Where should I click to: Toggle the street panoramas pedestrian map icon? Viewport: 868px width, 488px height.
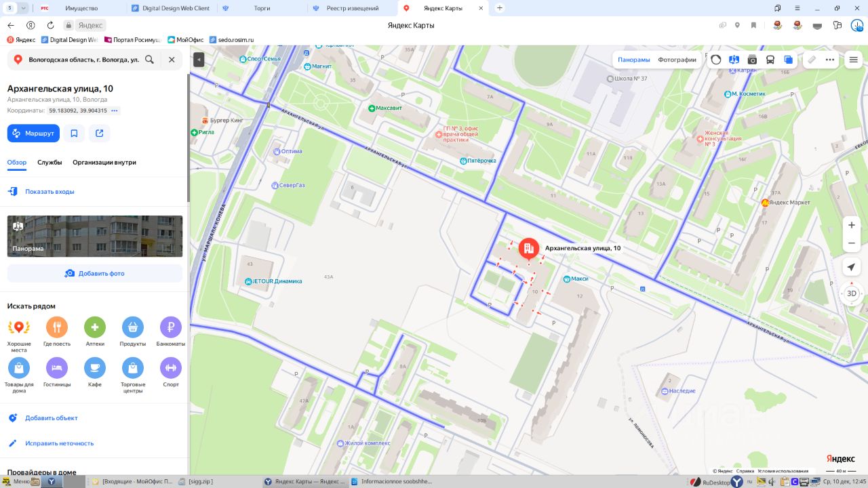click(734, 60)
